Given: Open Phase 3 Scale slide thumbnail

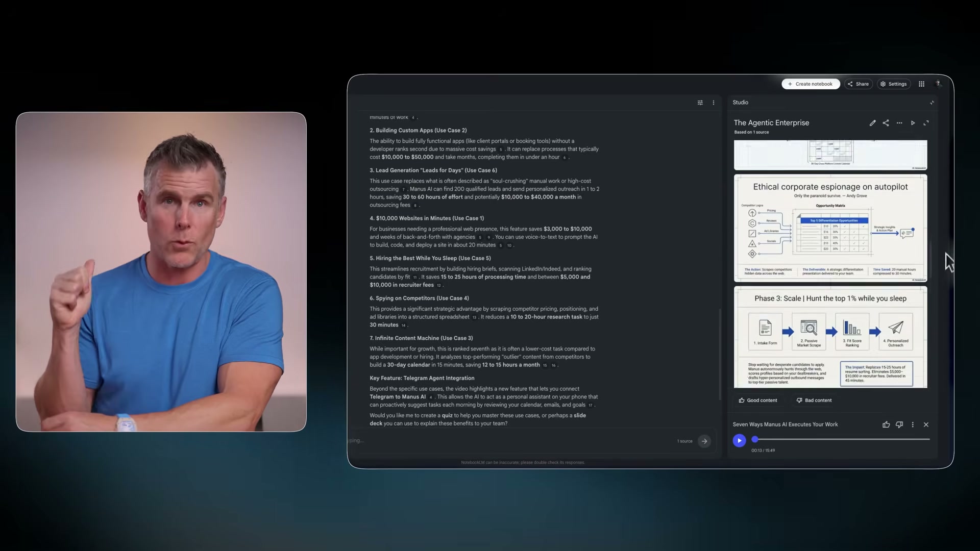Looking at the screenshot, I should click(830, 337).
